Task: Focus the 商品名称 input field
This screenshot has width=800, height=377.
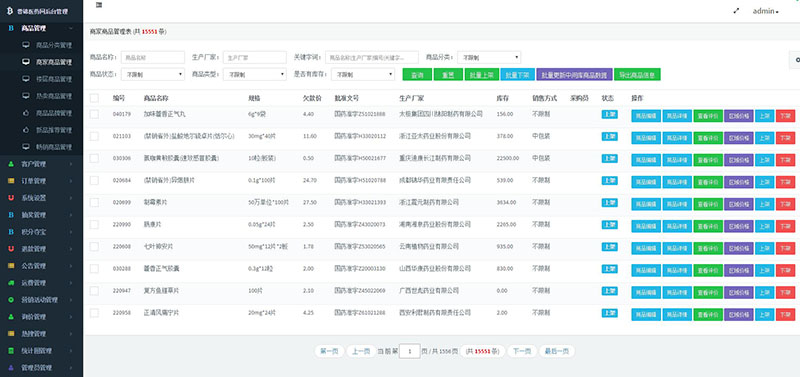Action: click(x=153, y=57)
